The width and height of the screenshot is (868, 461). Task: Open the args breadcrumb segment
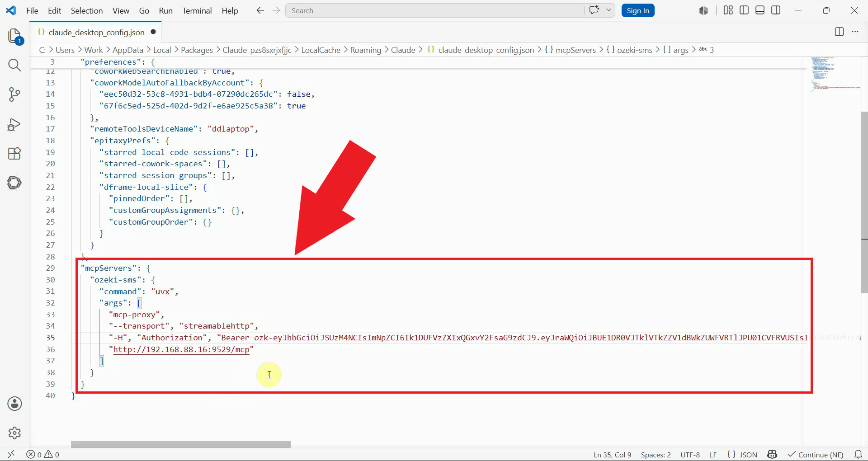(x=676, y=50)
